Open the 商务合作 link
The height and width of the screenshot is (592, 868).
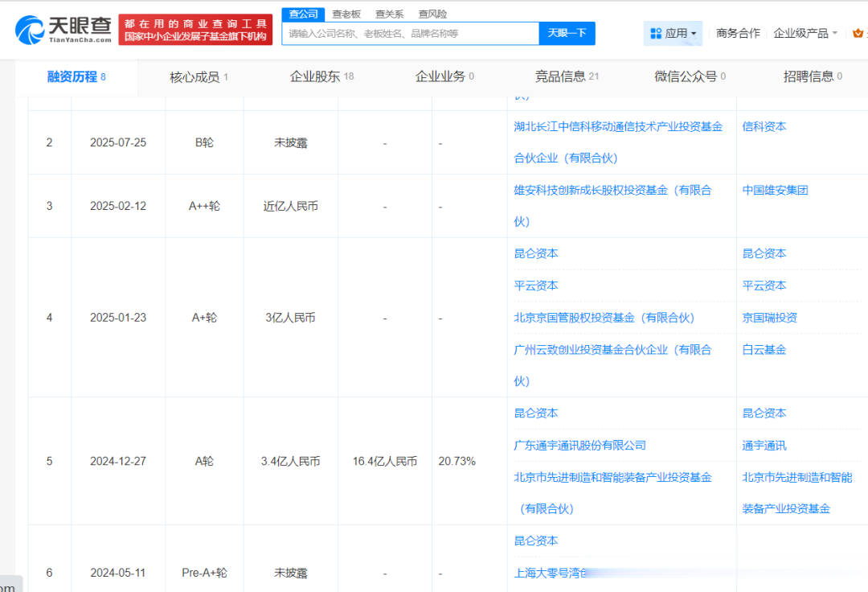click(737, 33)
